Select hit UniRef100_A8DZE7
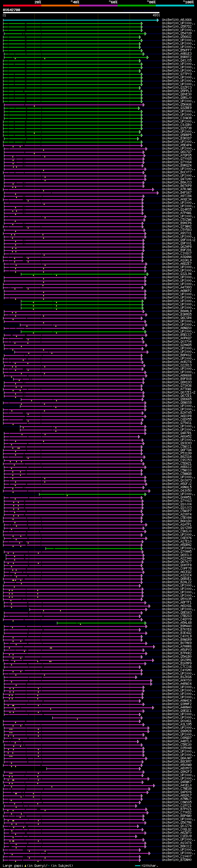 coord(177,264)
